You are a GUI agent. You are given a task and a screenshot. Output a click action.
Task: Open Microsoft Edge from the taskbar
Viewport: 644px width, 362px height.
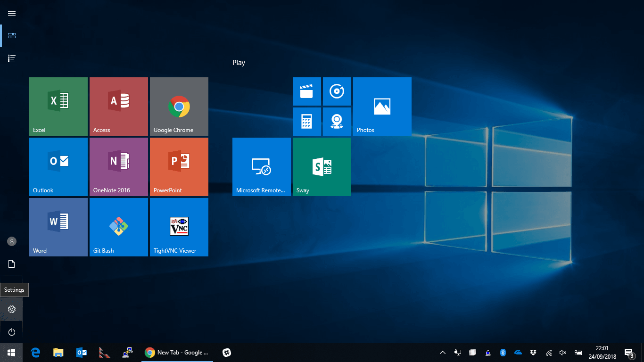[x=35, y=353]
